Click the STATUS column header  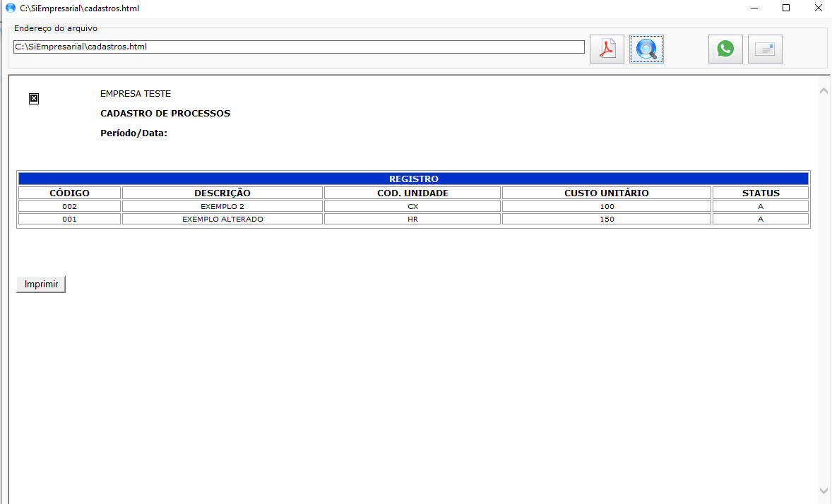click(761, 193)
